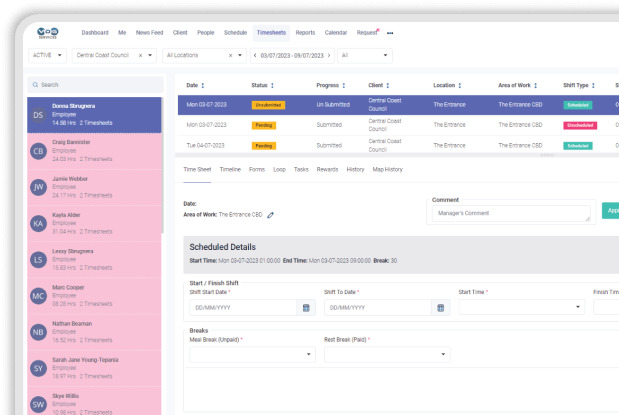
Task: Switch to the Tasks tab
Action: click(301, 169)
